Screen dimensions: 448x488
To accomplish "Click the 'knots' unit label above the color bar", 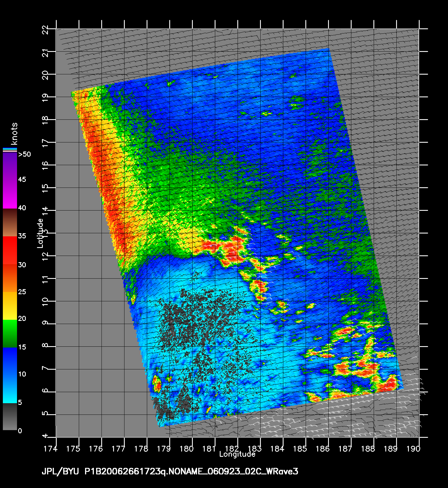I will [x=14, y=134].
